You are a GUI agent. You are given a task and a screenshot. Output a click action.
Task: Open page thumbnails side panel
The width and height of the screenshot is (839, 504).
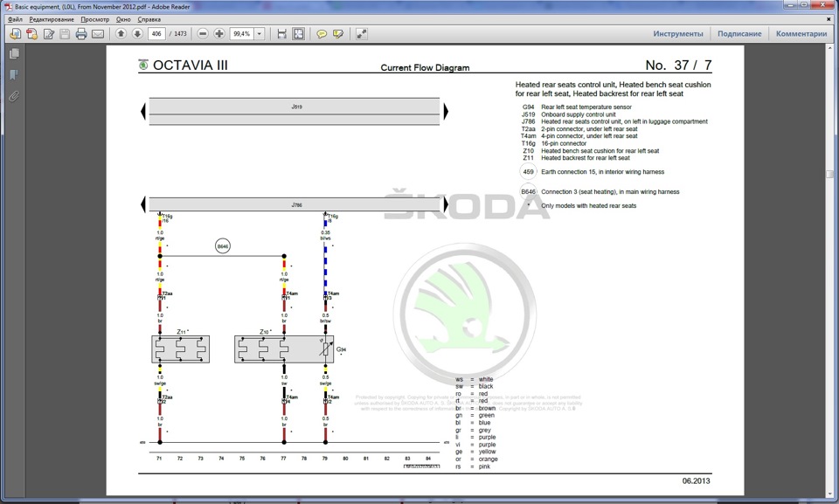pyautogui.click(x=15, y=54)
